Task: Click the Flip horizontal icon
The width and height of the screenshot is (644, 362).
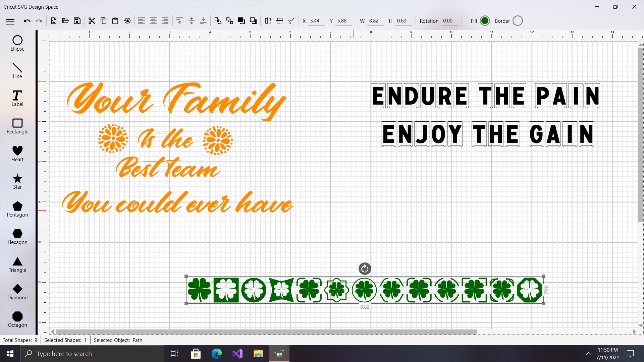Action: pos(268,21)
